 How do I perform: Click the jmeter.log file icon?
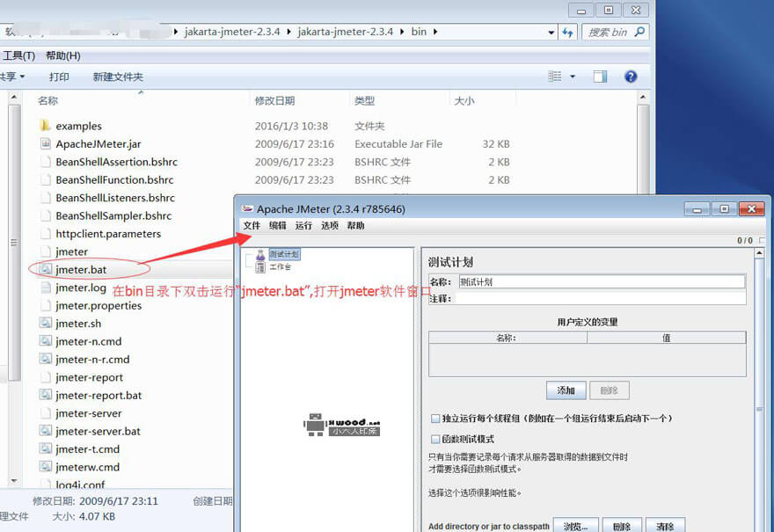[46, 288]
